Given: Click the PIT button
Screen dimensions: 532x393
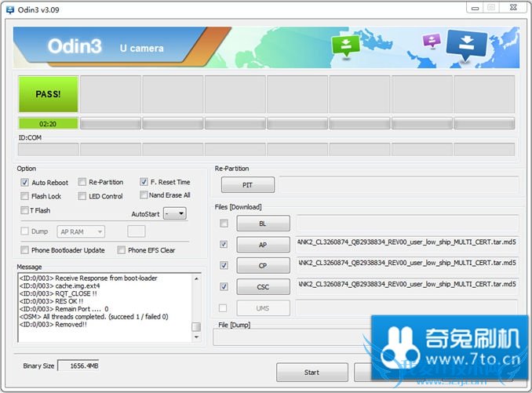Looking at the screenshot, I should 248,185.
